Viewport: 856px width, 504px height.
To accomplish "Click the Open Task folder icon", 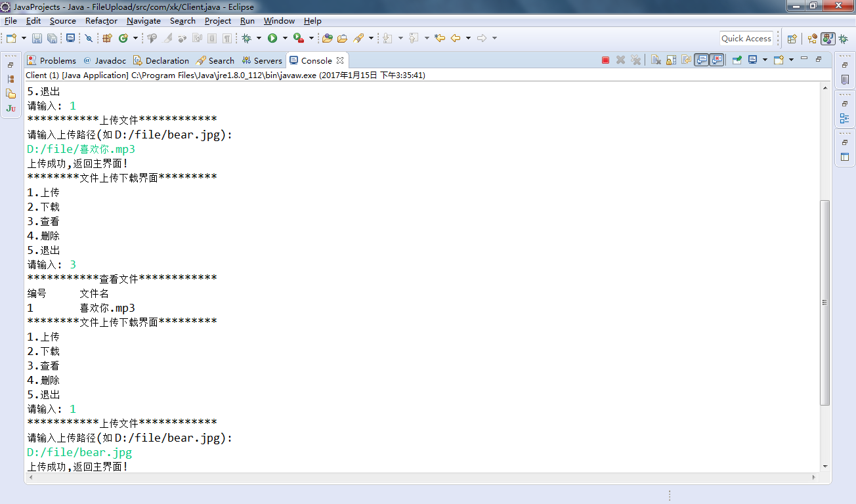I will pyautogui.click(x=342, y=38).
